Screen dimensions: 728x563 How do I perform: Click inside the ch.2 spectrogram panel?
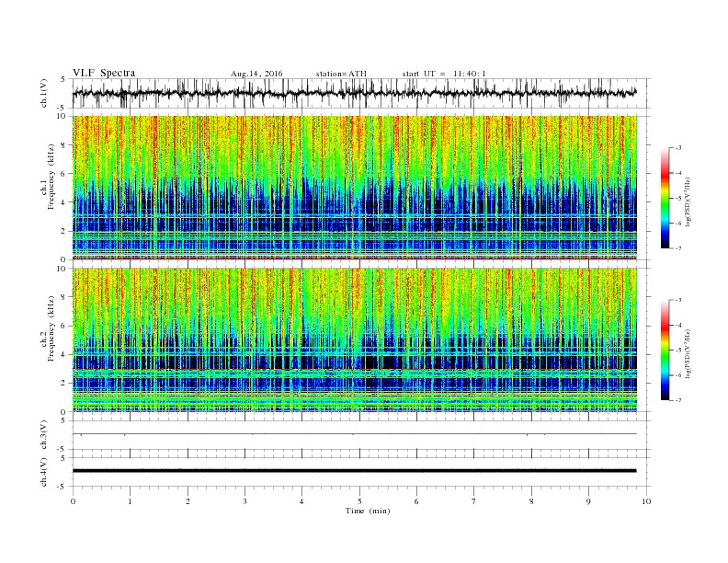(x=354, y=339)
